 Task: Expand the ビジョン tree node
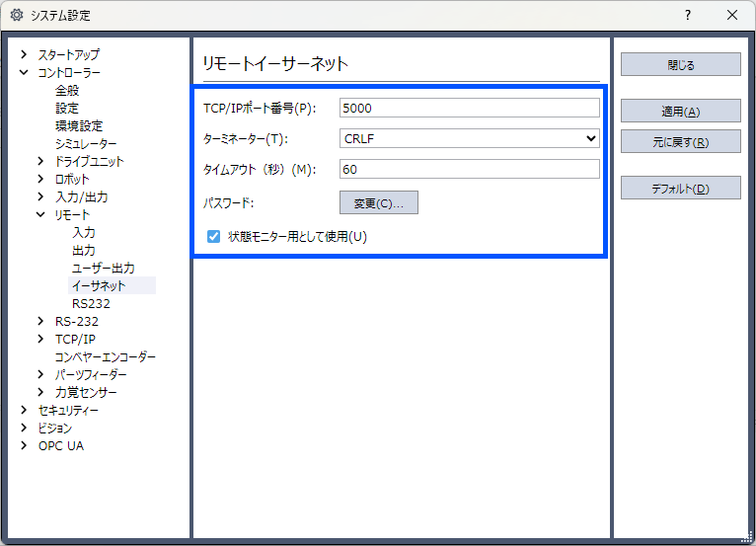pos(24,428)
